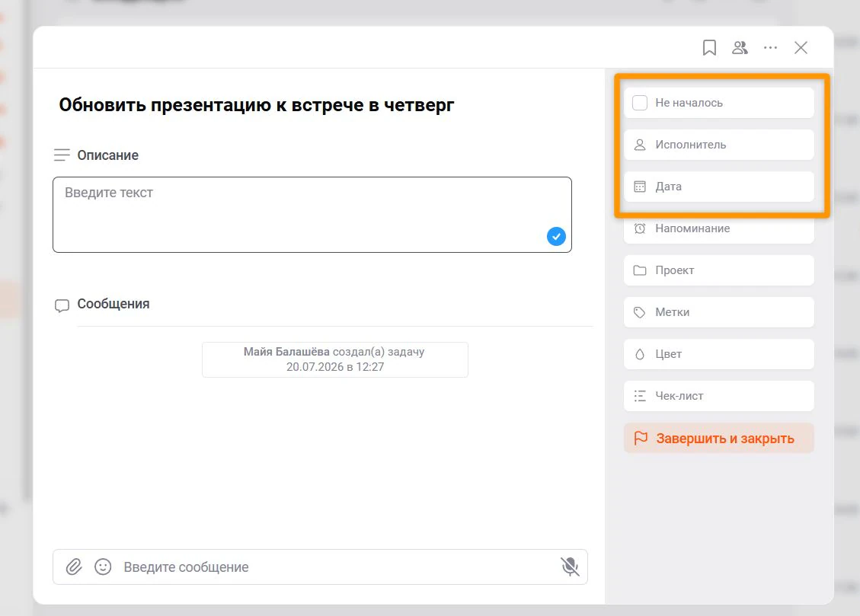Click the lines icon beside 'Описание'
This screenshot has height=616, width=860.
[x=62, y=155]
